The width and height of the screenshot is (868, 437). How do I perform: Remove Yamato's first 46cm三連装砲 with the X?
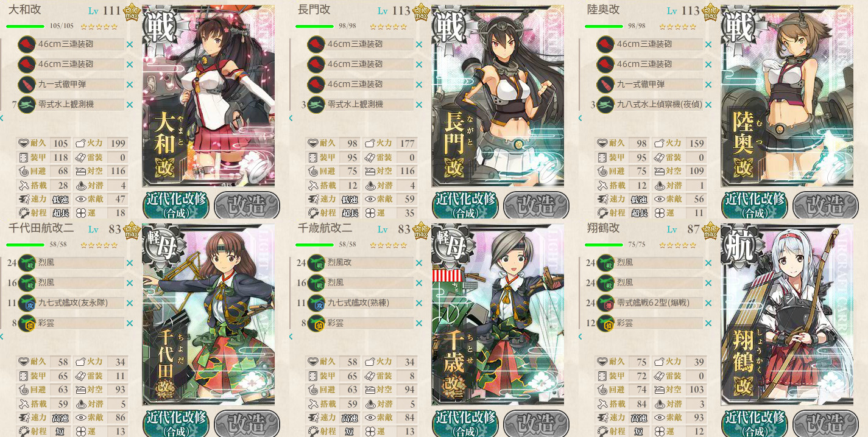130,44
